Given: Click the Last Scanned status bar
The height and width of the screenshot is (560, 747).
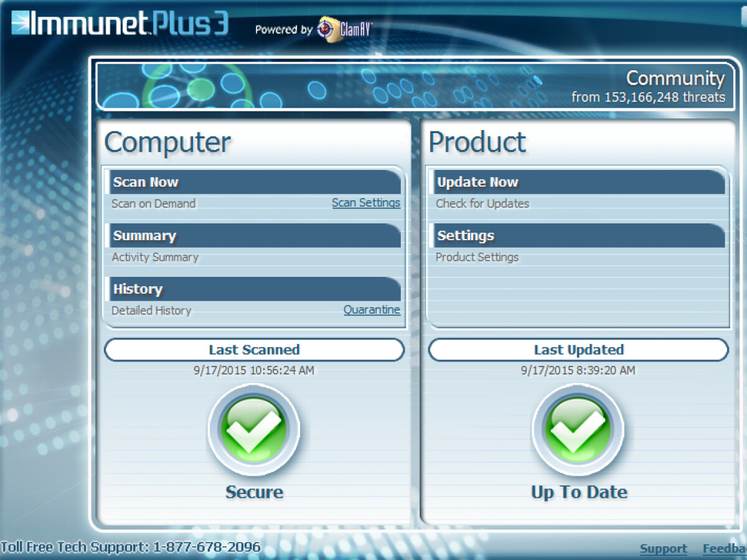Looking at the screenshot, I should click(x=254, y=350).
